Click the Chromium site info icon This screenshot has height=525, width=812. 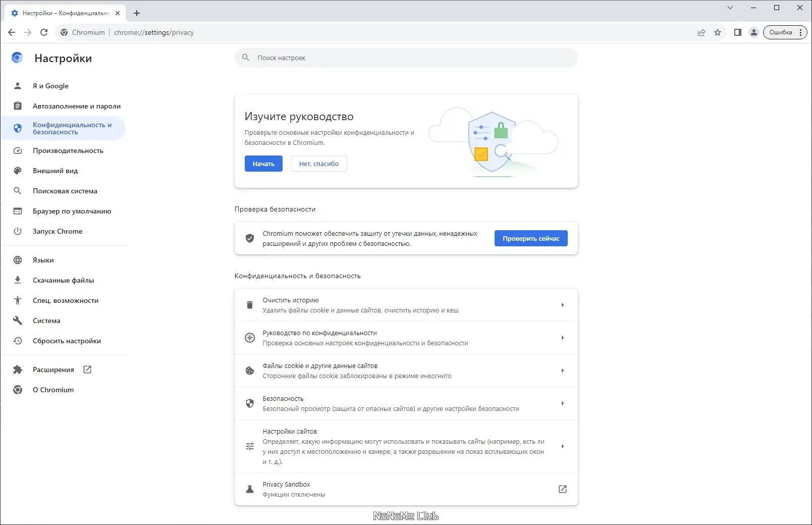click(64, 32)
